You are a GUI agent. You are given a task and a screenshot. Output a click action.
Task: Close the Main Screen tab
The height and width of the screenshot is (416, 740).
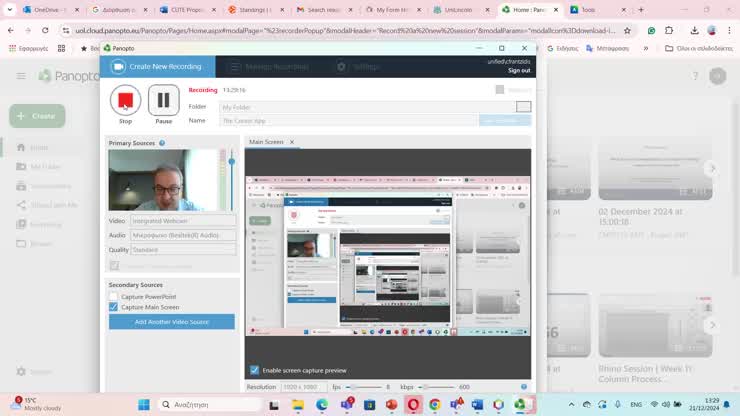click(x=292, y=142)
